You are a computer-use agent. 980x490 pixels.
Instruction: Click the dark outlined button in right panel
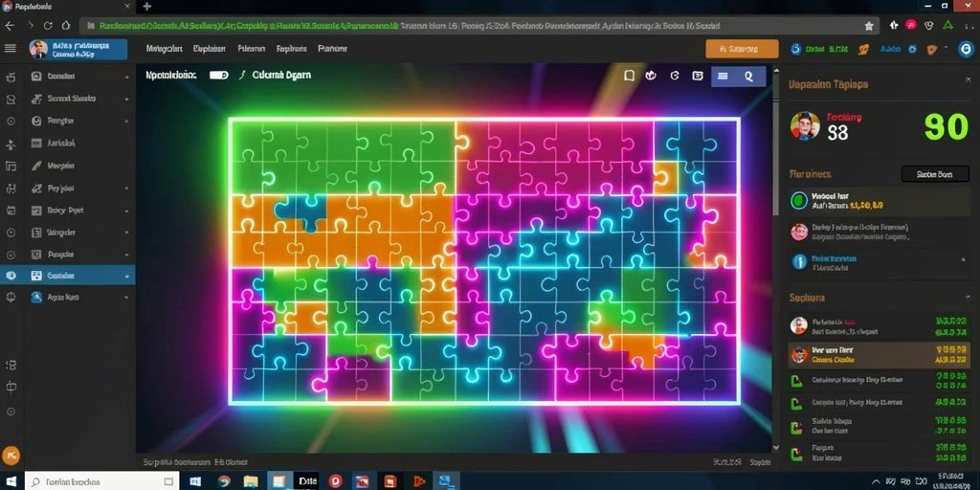[x=935, y=174]
